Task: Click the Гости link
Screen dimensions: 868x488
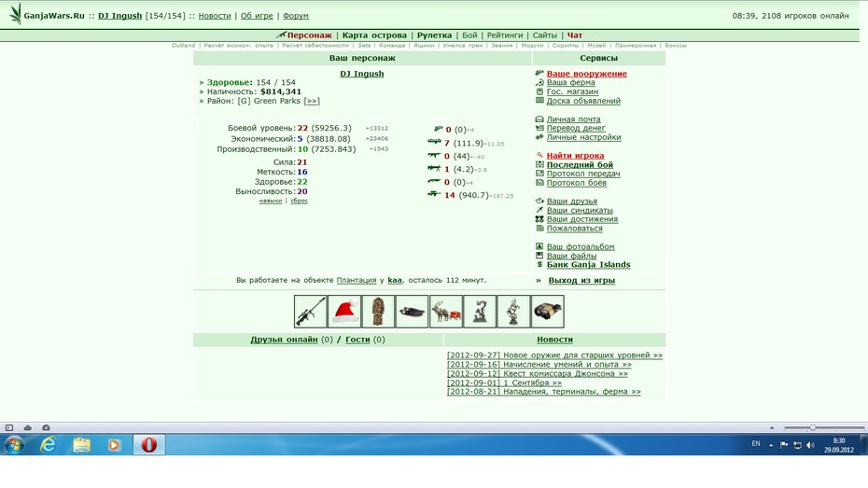Action: (x=357, y=340)
